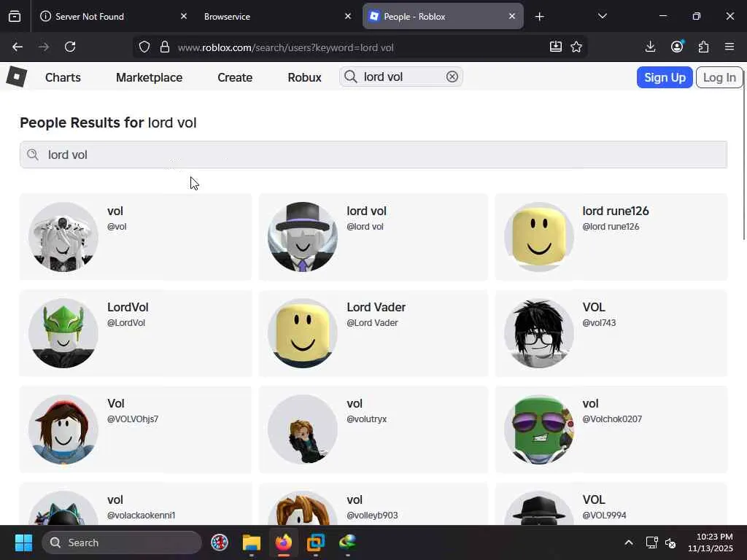Image resolution: width=747 pixels, height=560 pixels.
Task: Click the muted volume tray icon
Action: click(670, 542)
